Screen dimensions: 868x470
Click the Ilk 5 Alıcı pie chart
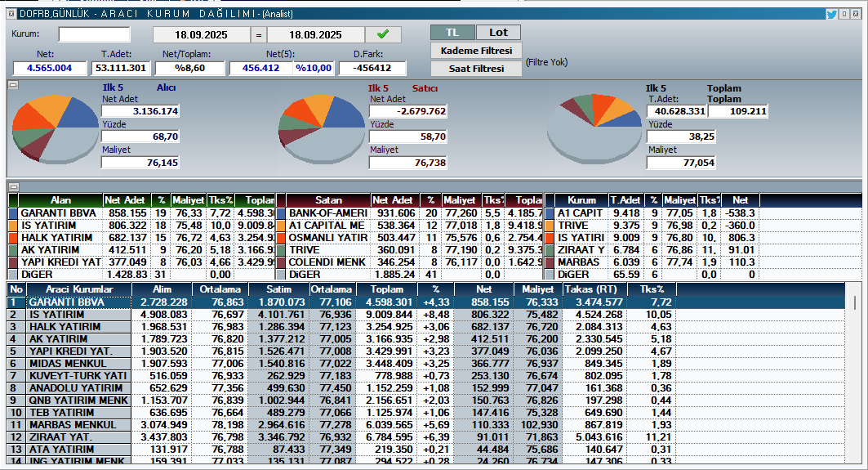(56, 128)
